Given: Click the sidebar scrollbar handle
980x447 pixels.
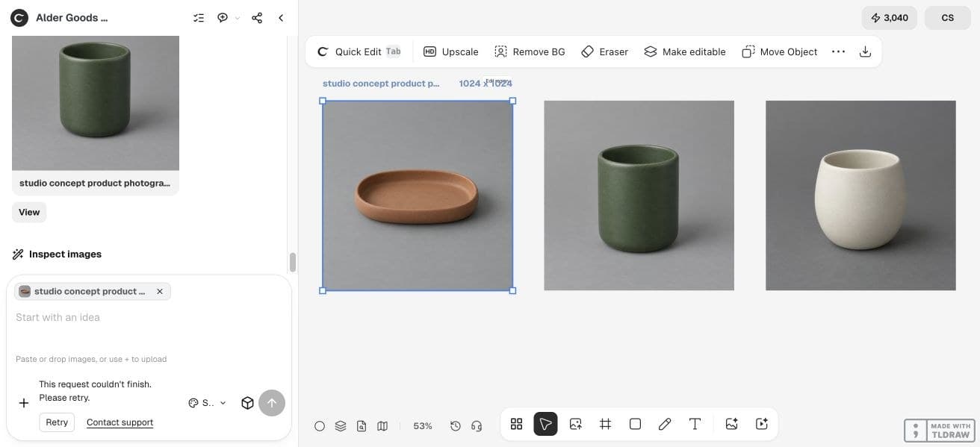Looking at the screenshot, I should pos(293,263).
